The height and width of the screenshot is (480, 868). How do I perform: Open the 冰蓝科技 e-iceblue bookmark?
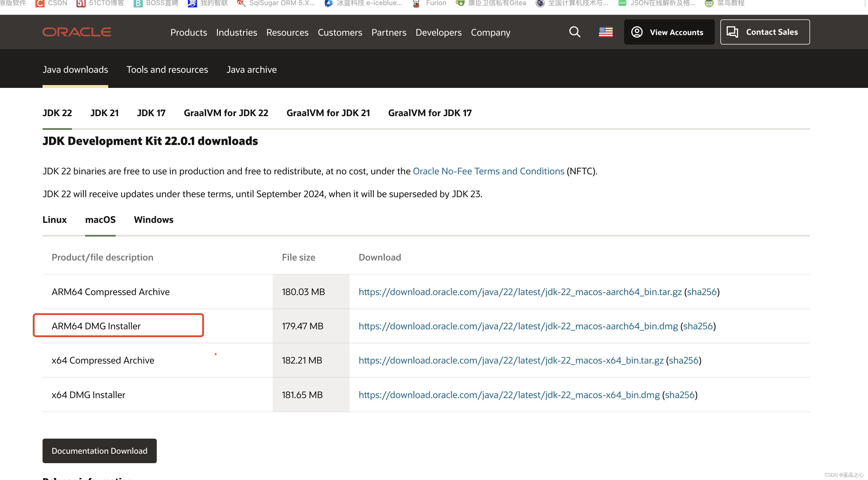pos(363,3)
